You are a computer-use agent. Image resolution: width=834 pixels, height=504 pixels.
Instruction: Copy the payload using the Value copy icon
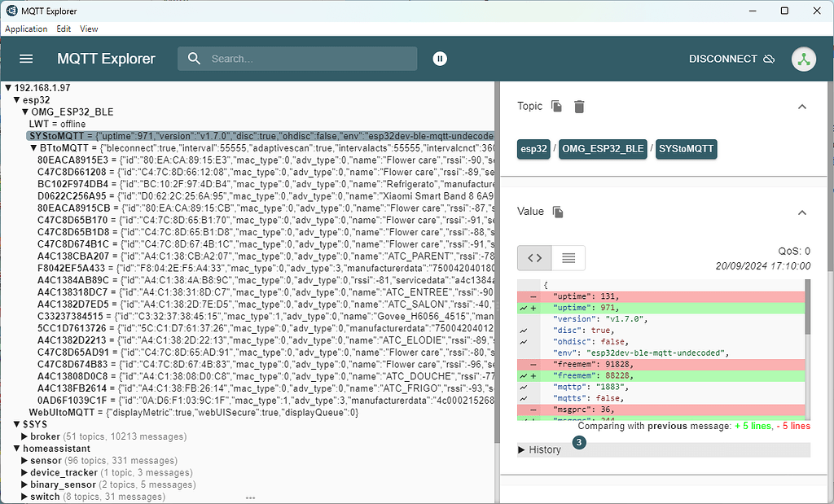point(558,211)
